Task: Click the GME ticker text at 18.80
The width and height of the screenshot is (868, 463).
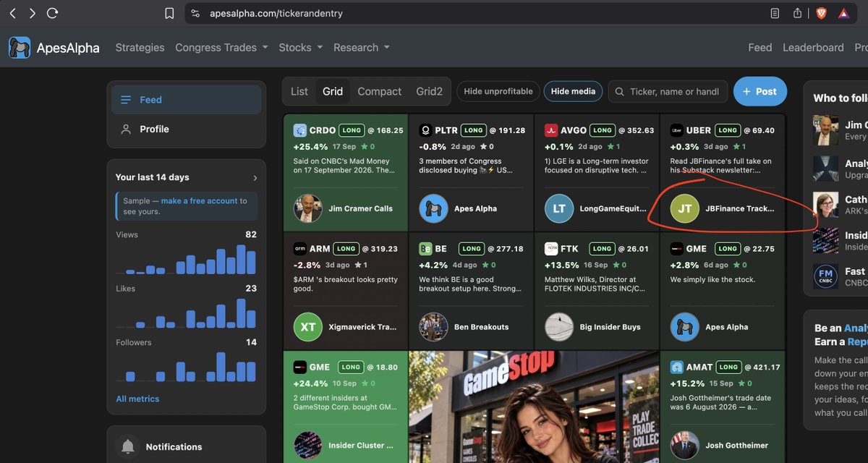Action: point(319,367)
